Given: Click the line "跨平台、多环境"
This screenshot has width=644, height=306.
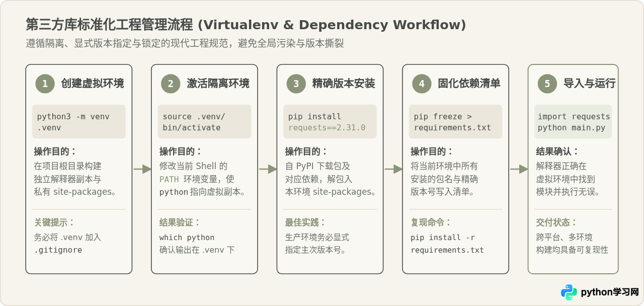Looking at the screenshot, I should [x=564, y=238].
